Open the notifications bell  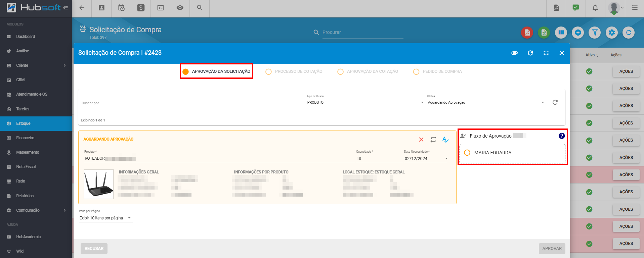tap(595, 8)
